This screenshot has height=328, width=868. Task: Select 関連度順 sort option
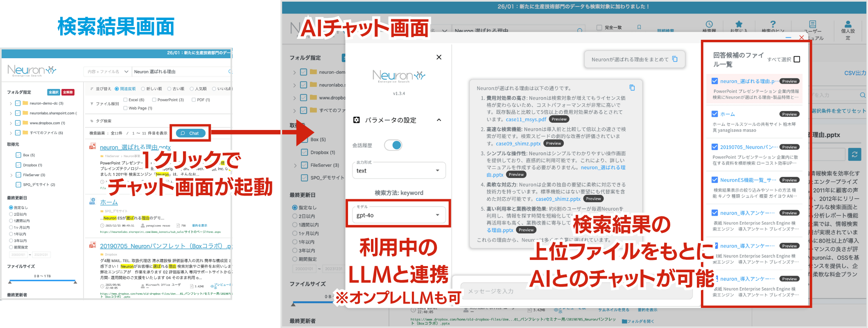tap(117, 89)
